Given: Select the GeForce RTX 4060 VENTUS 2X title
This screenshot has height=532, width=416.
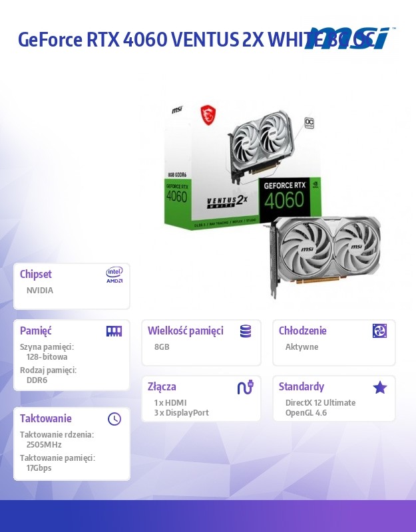Looking at the screenshot, I should (140, 39).
